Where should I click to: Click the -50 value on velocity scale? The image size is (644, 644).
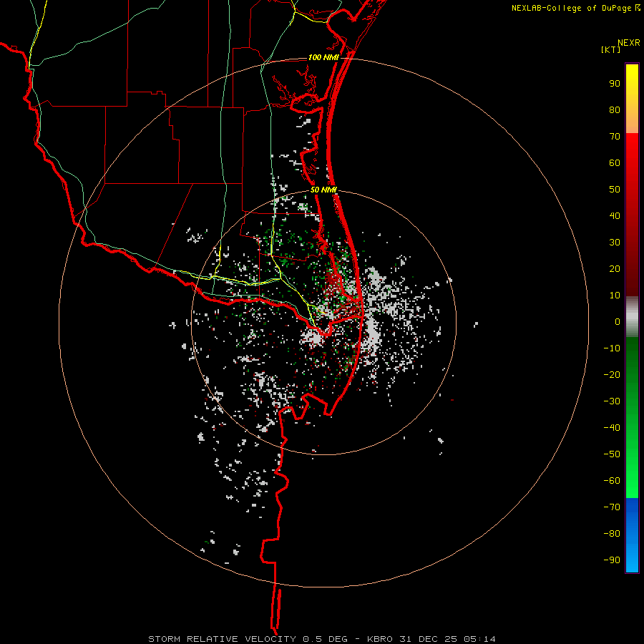(612, 454)
